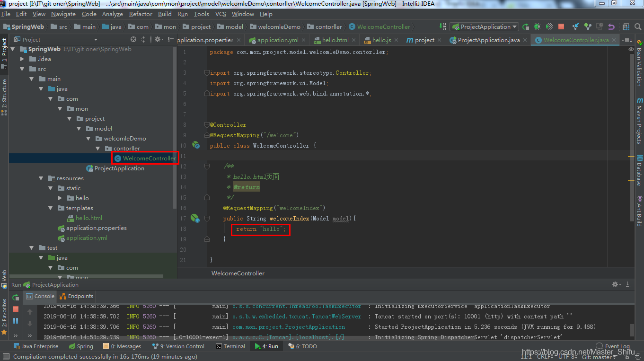
Task: Toggle the Database side panel
Action: [639, 170]
